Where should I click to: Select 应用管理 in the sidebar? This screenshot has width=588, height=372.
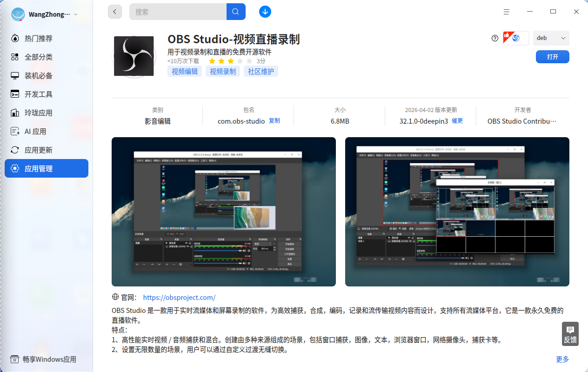[x=47, y=168]
